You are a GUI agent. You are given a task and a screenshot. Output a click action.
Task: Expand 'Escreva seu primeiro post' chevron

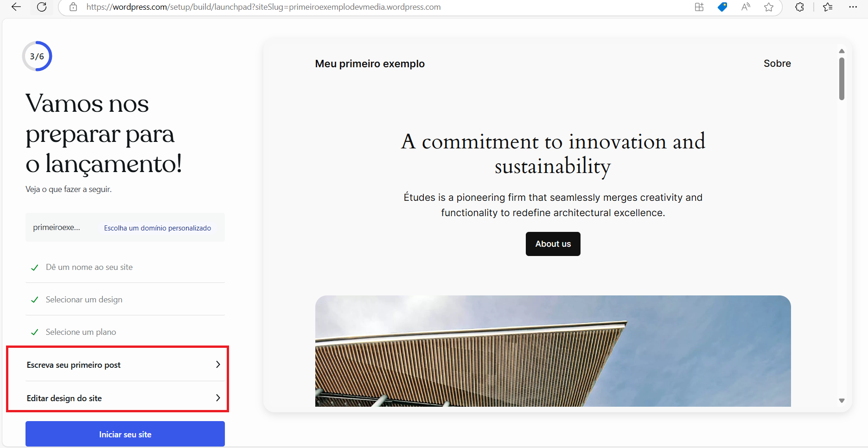(x=217, y=365)
